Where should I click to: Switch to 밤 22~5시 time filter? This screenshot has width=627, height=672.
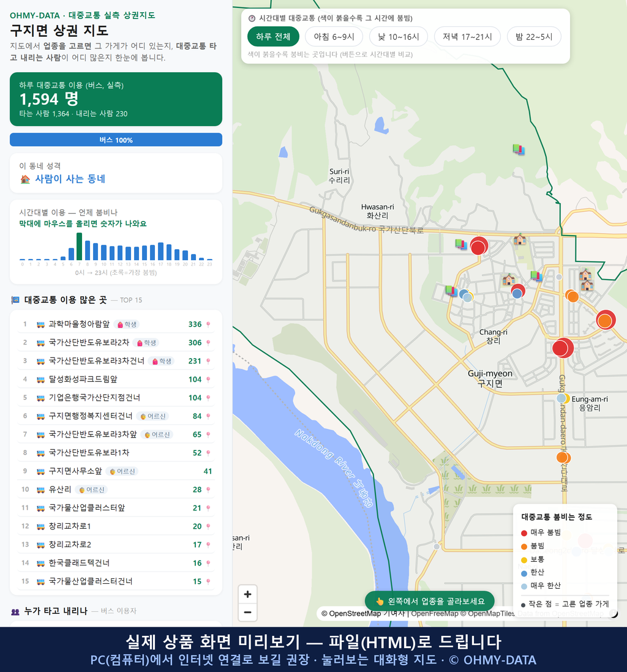click(x=534, y=37)
